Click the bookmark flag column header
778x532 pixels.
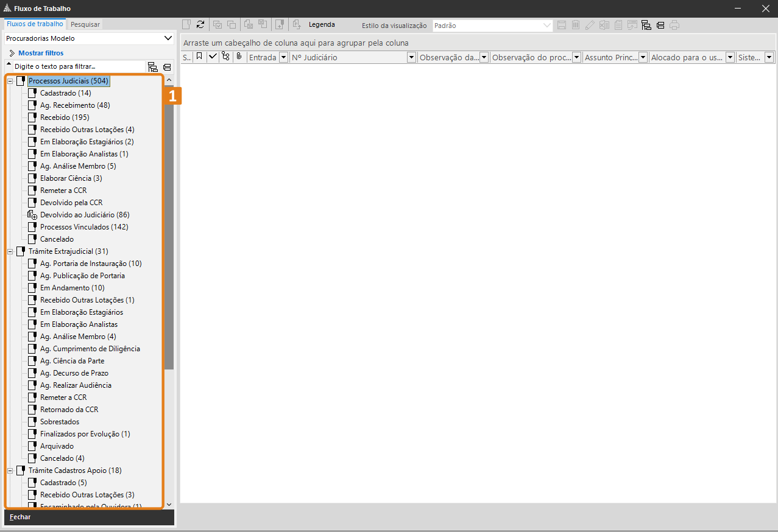(199, 57)
